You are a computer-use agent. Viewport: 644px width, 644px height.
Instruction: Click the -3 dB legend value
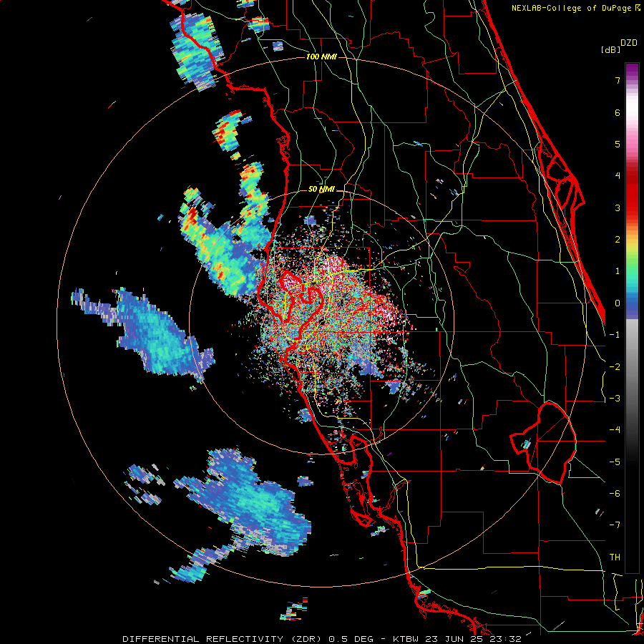[615, 399]
